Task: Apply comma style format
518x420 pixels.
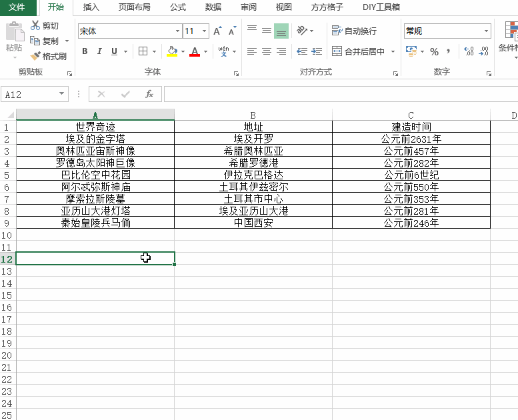Action: tap(448, 51)
